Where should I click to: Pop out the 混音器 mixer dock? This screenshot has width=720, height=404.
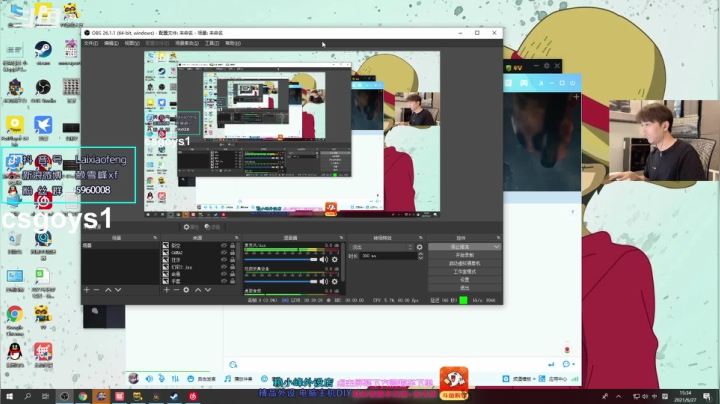point(341,238)
